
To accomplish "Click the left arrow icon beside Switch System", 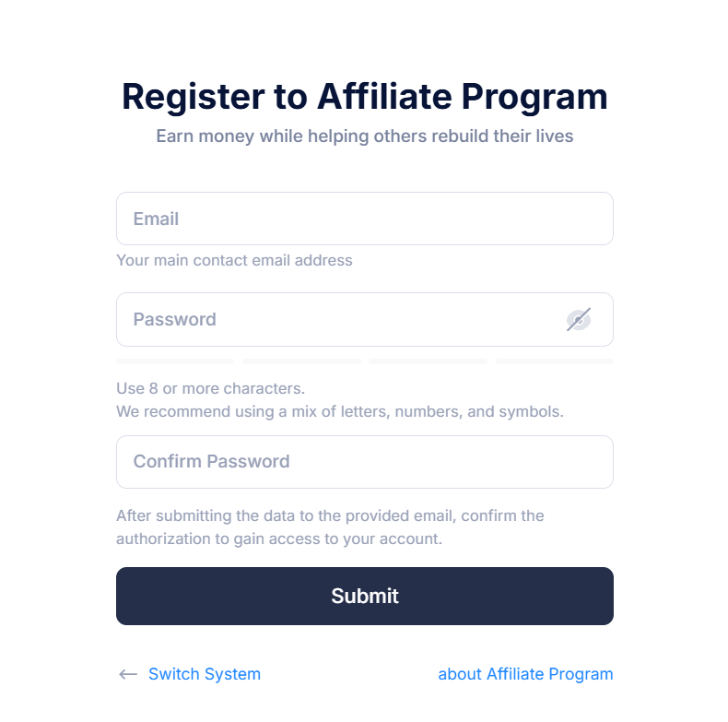I will point(128,674).
